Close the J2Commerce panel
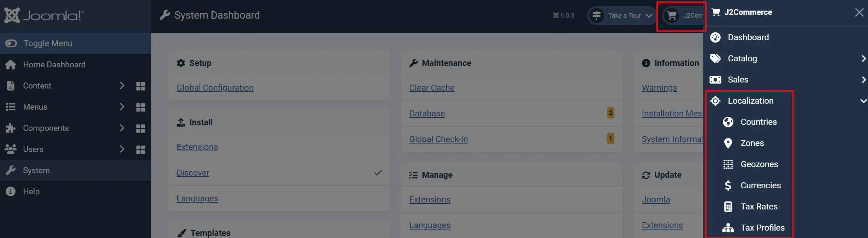This screenshot has height=238, width=868. pyautogui.click(x=859, y=12)
